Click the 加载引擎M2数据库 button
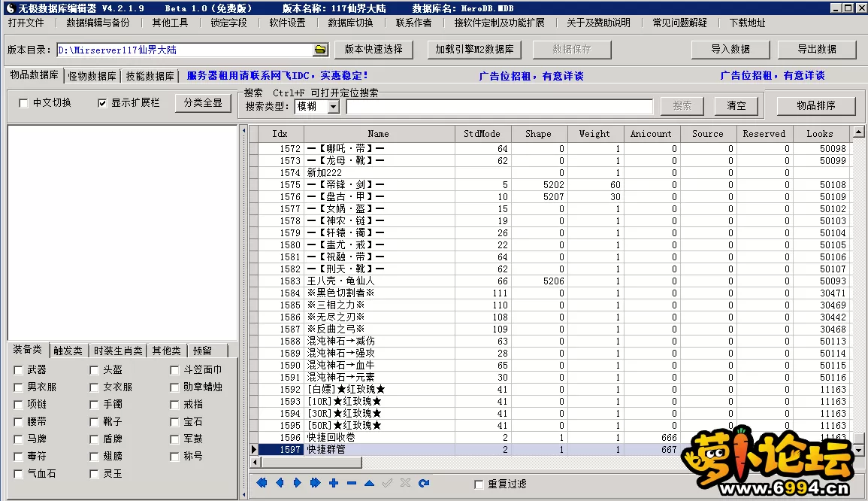868x501 pixels. pyautogui.click(x=474, y=50)
